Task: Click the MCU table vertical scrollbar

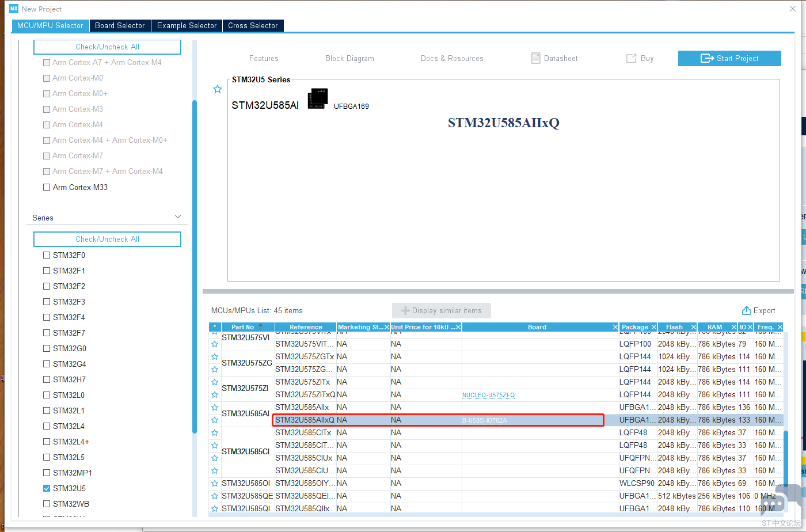Action: click(x=786, y=459)
